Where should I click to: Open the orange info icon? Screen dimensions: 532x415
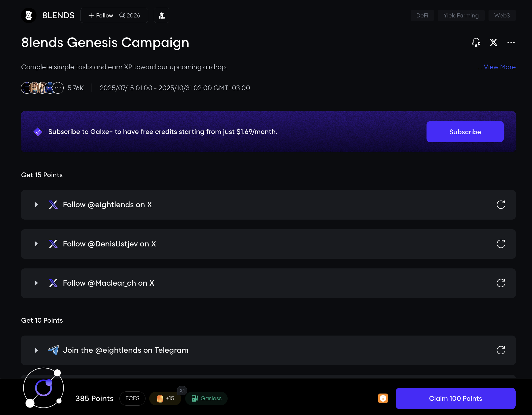click(383, 398)
